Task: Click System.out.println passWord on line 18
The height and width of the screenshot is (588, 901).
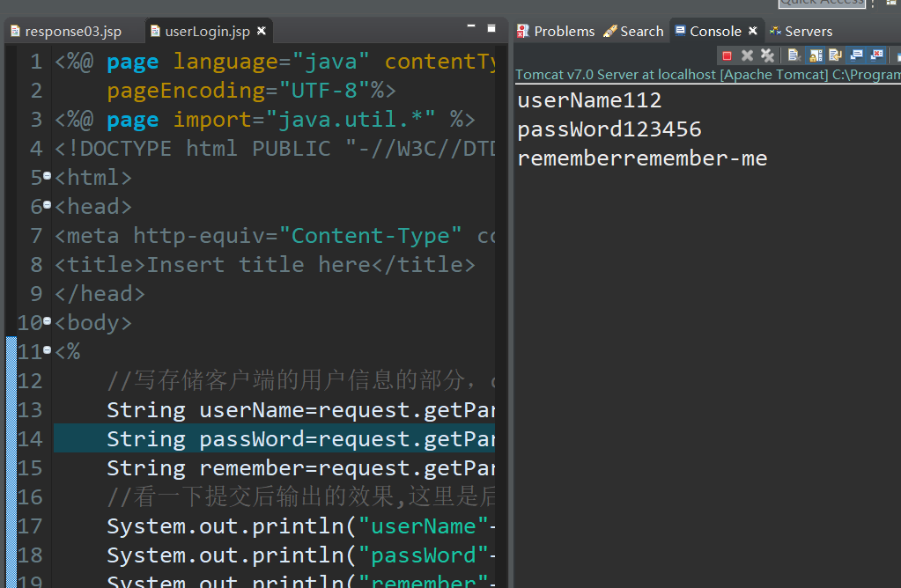Action: tap(300, 555)
